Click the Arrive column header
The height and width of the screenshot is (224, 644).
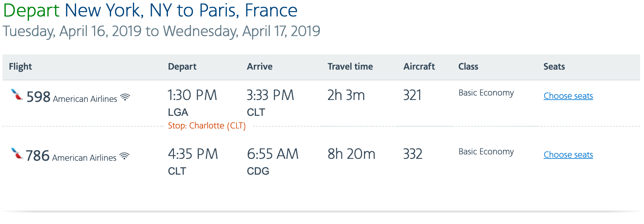pos(259,66)
